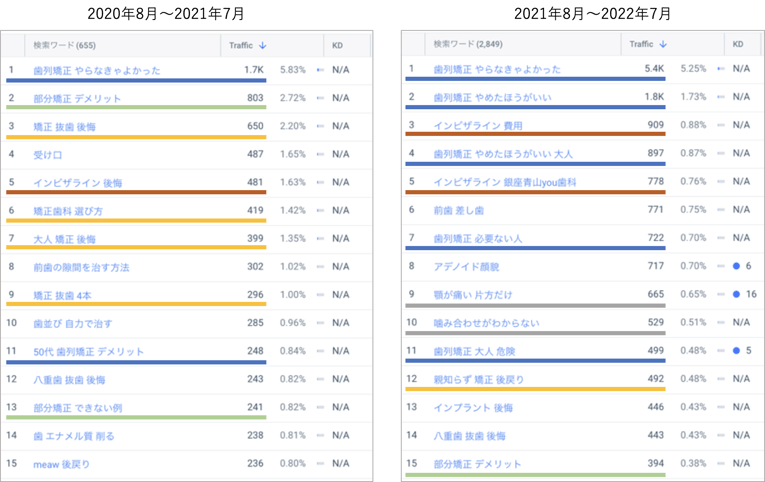This screenshot has width=765, height=482.
Task: Open the 歯 エナメル質 削る keyword
Action: tap(74, 436)
